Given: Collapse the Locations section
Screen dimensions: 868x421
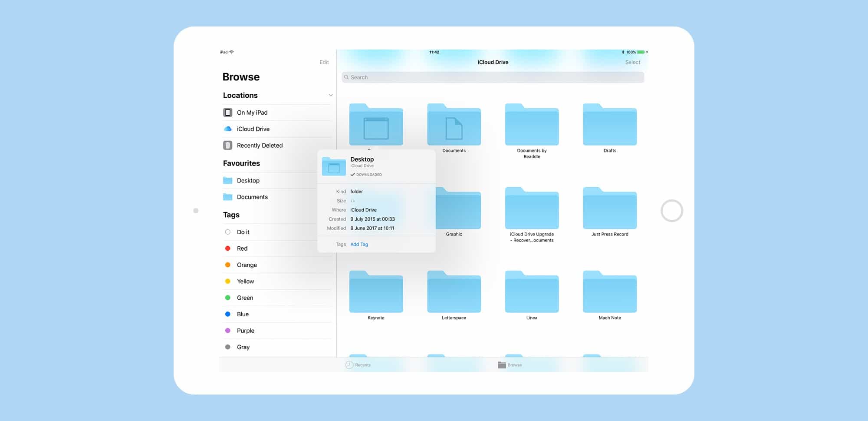Looking at the screenshot, I should pyautogui.click(x=330, y=95).
